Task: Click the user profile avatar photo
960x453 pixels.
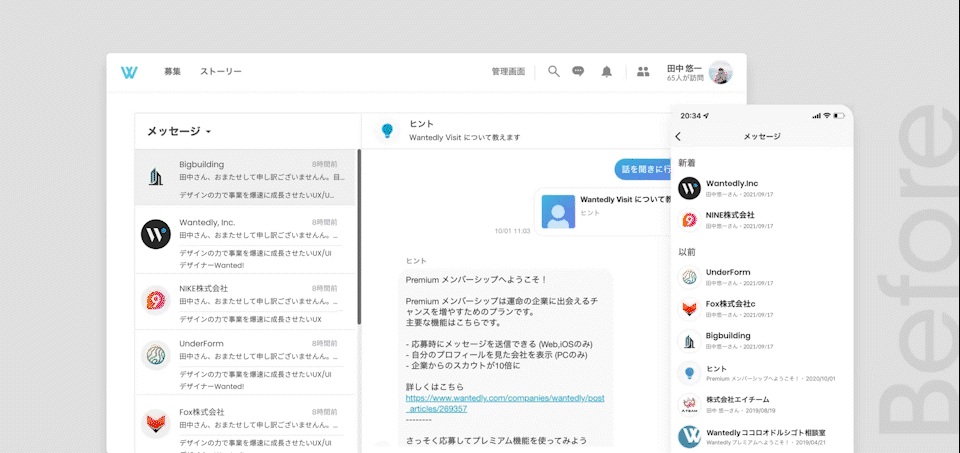Action: (720, 72)
